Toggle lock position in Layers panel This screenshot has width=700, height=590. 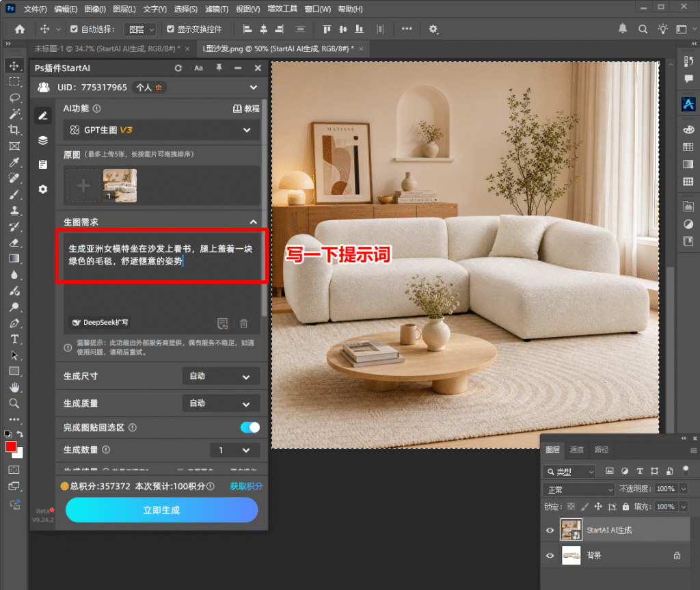tap(598, 507)
